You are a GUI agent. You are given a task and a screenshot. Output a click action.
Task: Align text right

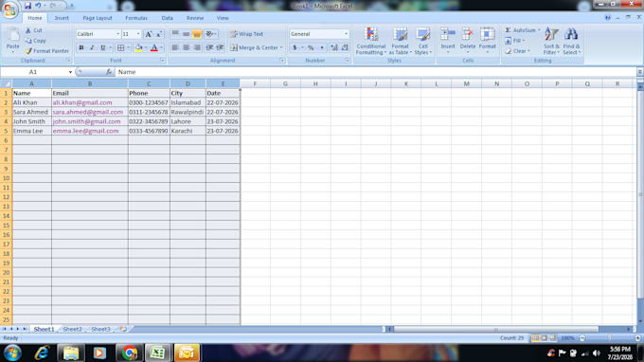197,47
